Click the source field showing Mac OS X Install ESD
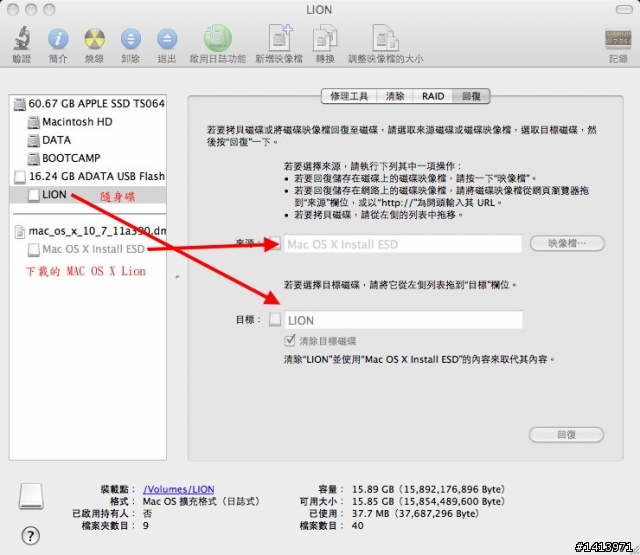Image resolution: width=640 pixels, height=555 pixels. click(403, 244)
